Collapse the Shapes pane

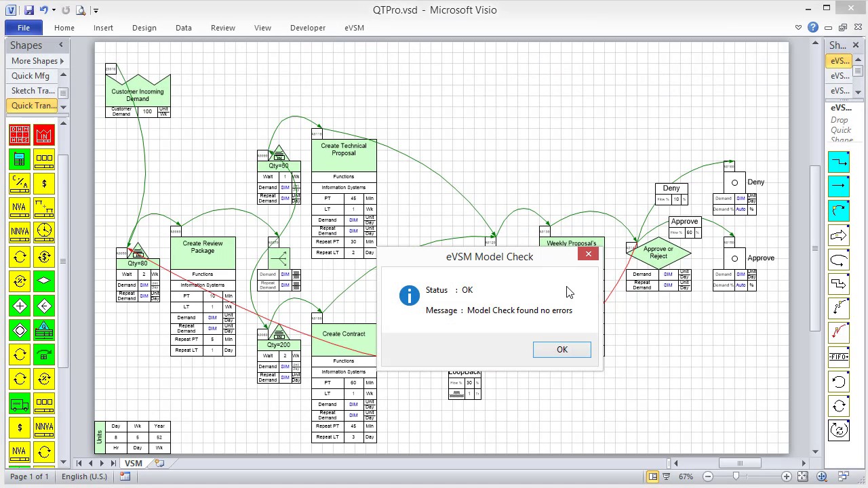pyautogui.click(x=60, y=45)
